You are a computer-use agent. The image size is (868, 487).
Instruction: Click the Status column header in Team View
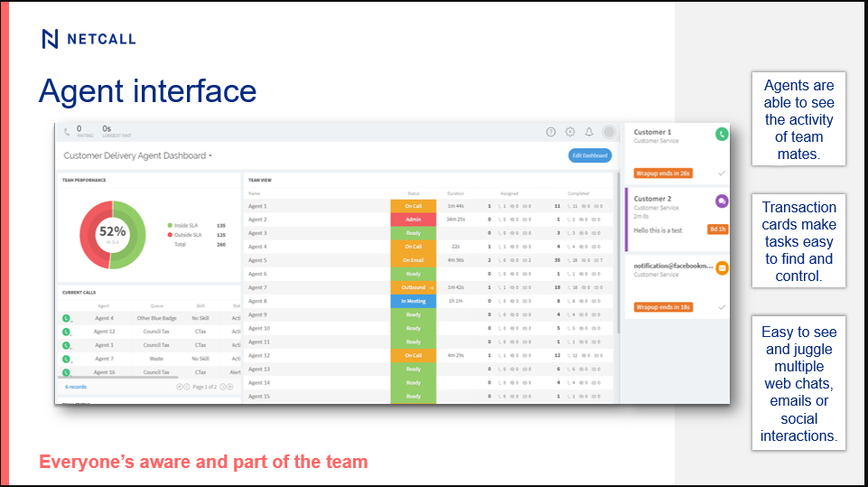coord(413,193)
